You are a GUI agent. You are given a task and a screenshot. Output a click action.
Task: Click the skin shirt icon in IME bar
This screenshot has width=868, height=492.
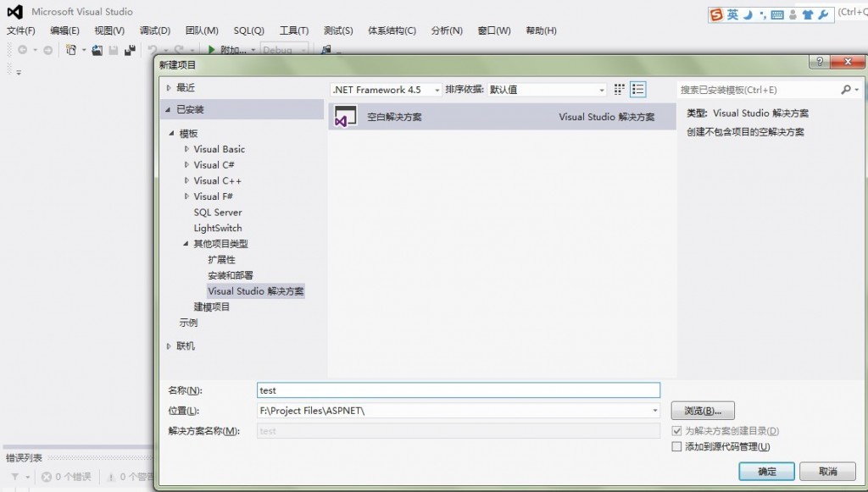pos(808,15)
